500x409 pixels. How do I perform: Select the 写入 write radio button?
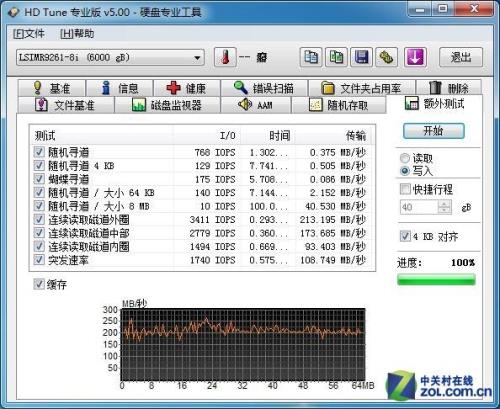(x=405, y=171)
